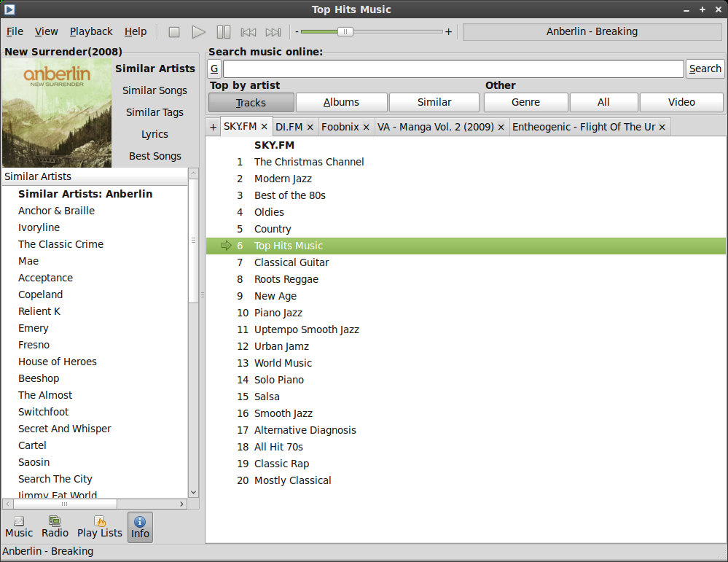This screenshot has height=562, width=728.
Task: Show Best Songs list
Action: click(154, 156)
